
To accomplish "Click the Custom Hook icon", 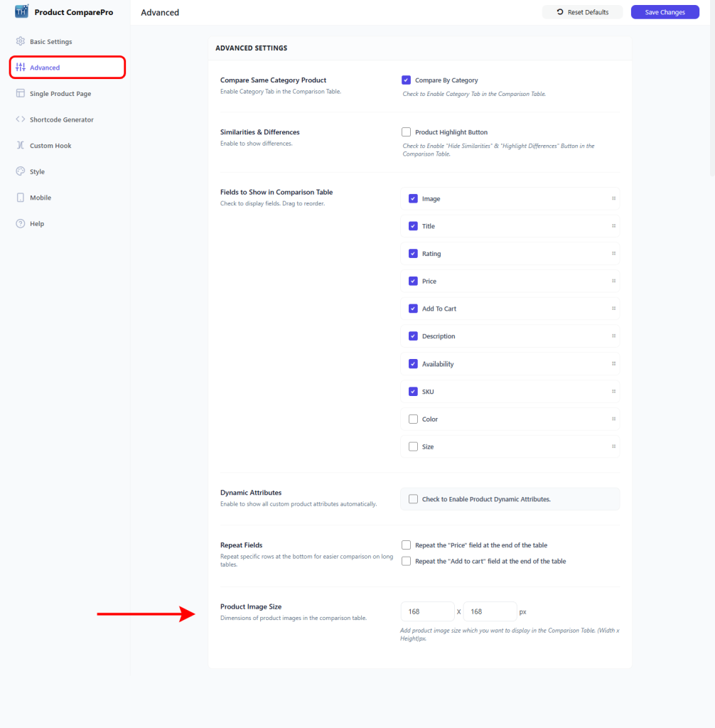I will (x=21, y=145).
